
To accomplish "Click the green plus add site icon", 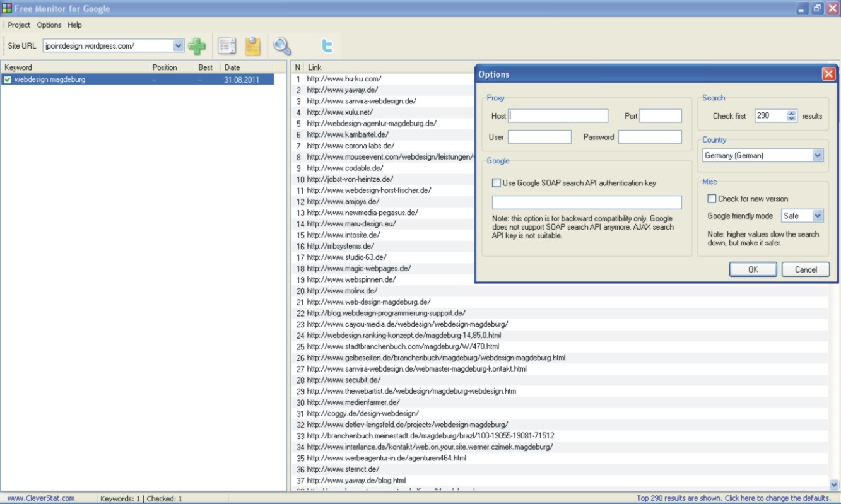I will tap(197, 46).
